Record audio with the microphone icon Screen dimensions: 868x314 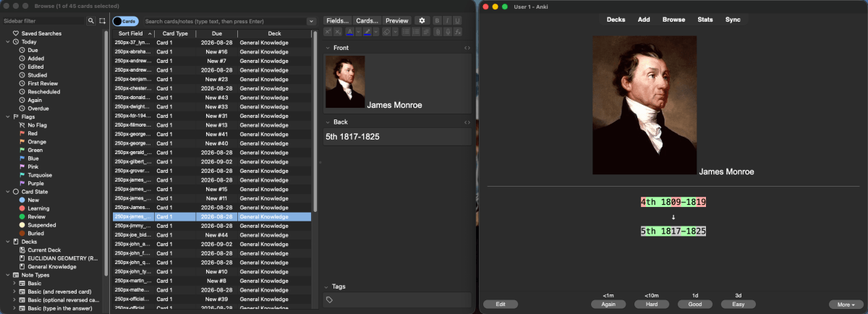pos(448,32)
